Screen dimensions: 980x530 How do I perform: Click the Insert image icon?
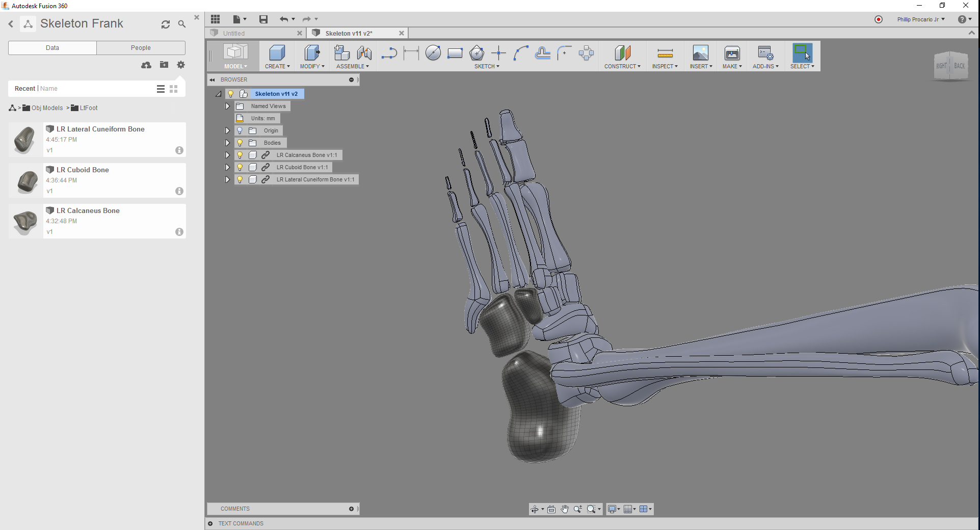(x=701, y=53)
